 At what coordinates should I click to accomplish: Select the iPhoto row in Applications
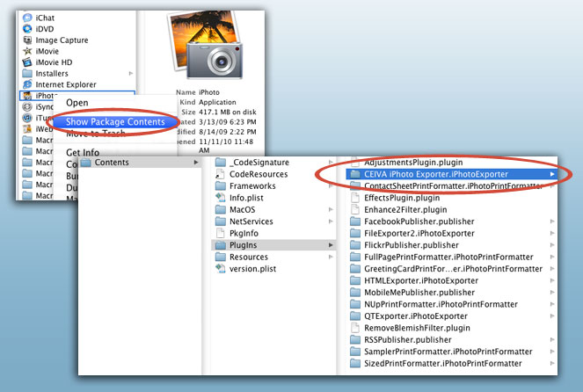coord(77,96)
